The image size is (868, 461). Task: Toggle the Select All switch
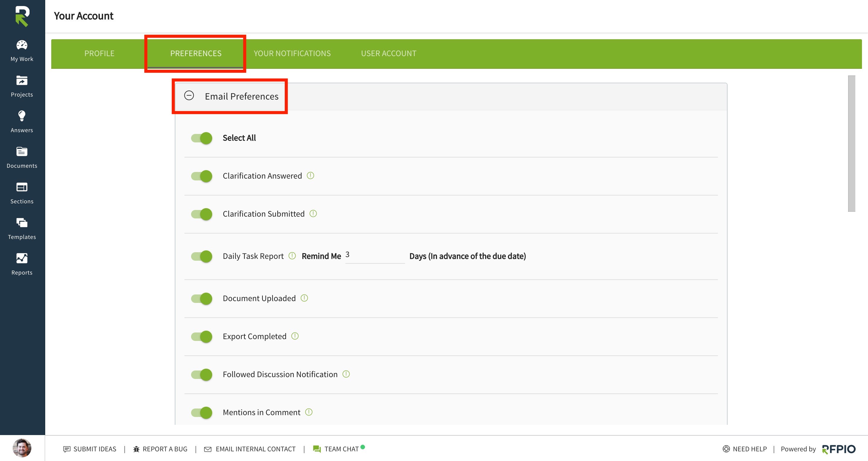click(202, 138)
